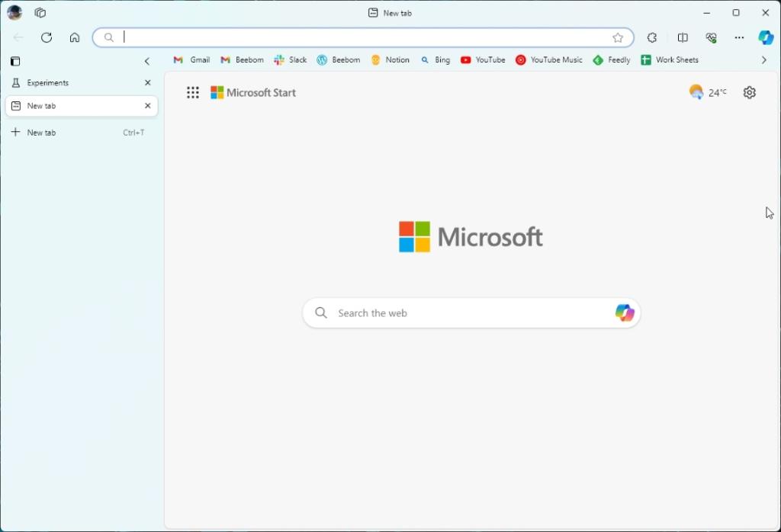Click the tab actions icon above the sidebar
This screenshot has width=781, height=532.
click(x=15, y=61)
